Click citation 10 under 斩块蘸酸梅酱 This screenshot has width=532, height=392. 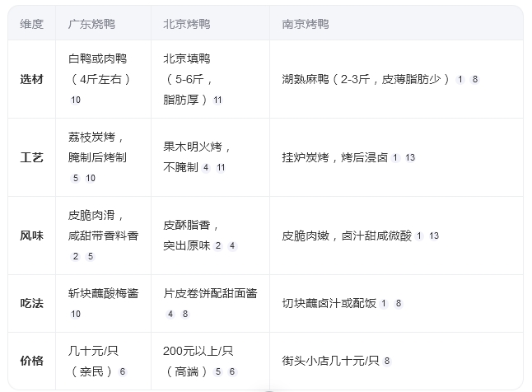pos(76,314)
